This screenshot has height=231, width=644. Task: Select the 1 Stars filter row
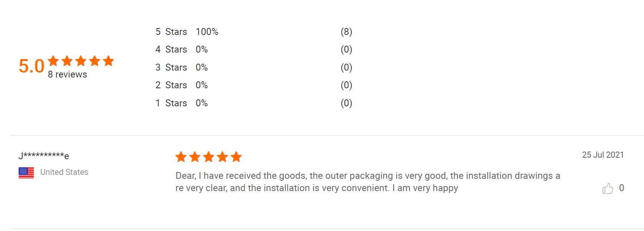171,103
